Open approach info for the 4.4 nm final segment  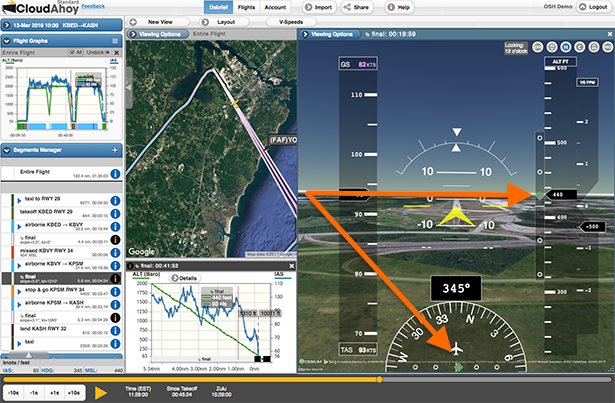click(115, 239)
